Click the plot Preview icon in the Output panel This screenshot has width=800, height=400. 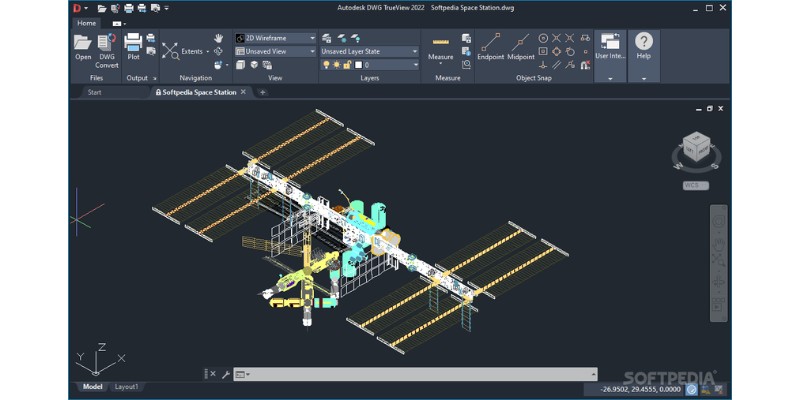click(151, 51)
